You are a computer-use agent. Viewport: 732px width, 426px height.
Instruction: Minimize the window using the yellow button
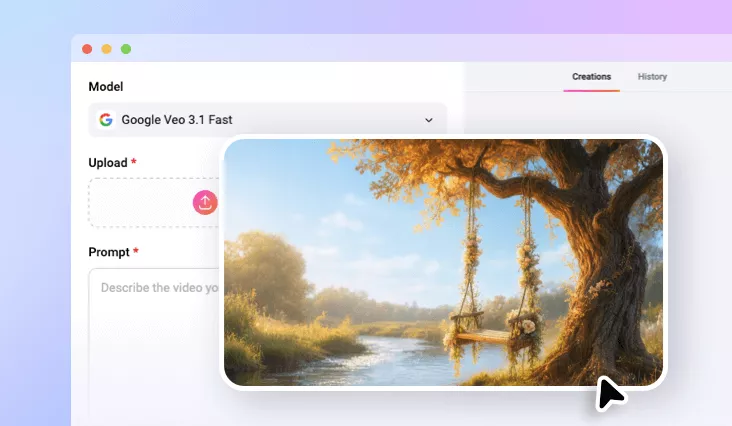tap(106, 49)
